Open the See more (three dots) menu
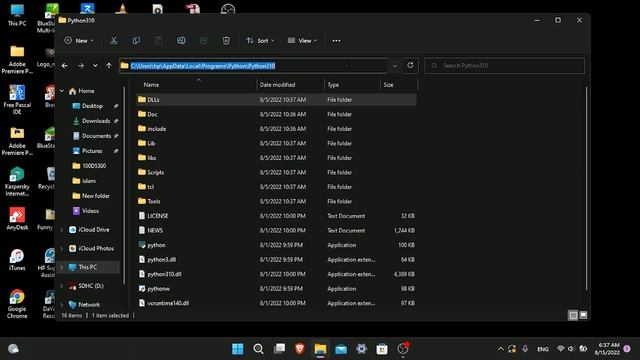This screenshot has height=360, width=640. click(x=336, y=41)
